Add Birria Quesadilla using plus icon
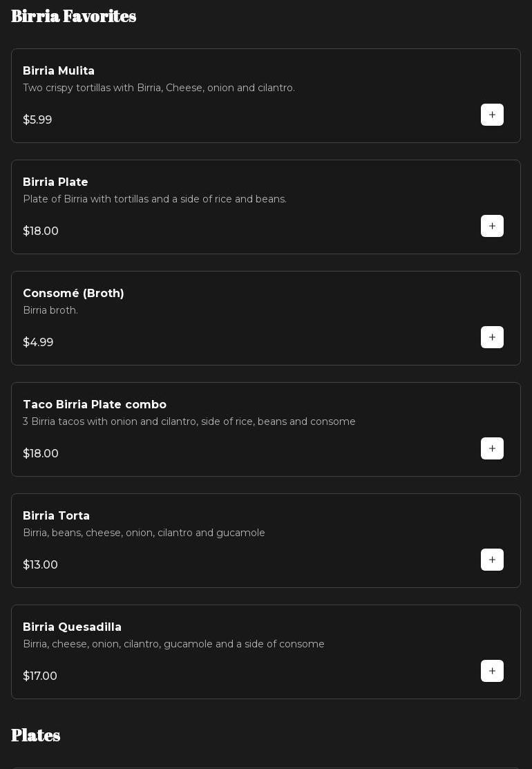 492,671
